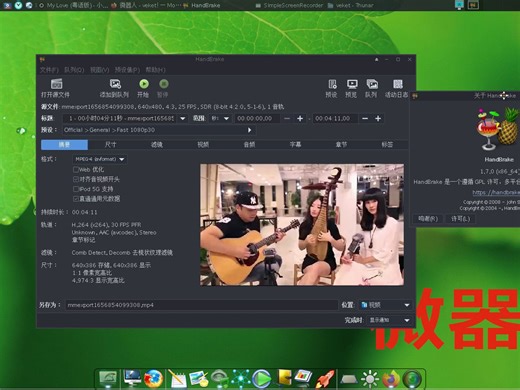This screenshot has width=520, height=390.
Task: Open the 完成时 显示通知 dropdown
Action: (x=389, y=320)
